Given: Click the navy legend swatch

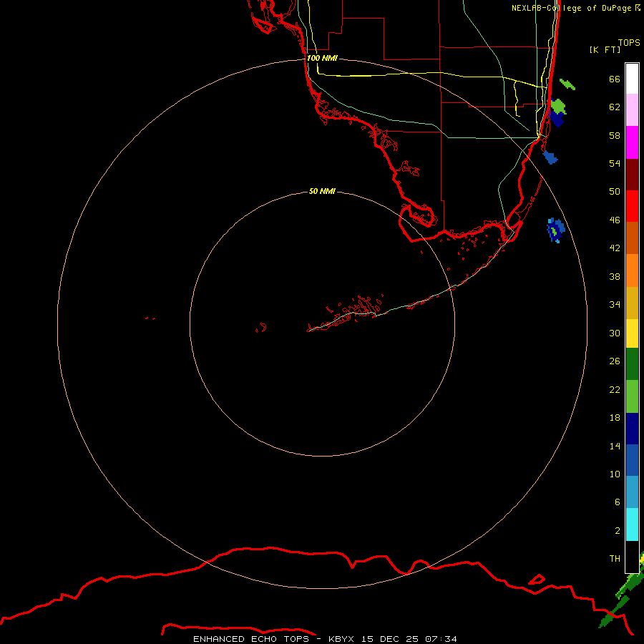Looking at the screenshot, I should tap(632, 429).
